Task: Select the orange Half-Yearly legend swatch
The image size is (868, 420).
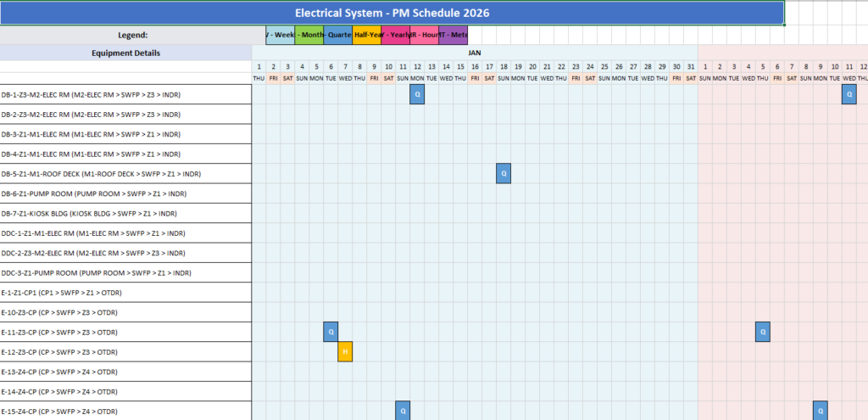Action: pyautogui.click(x=367, y=35)
